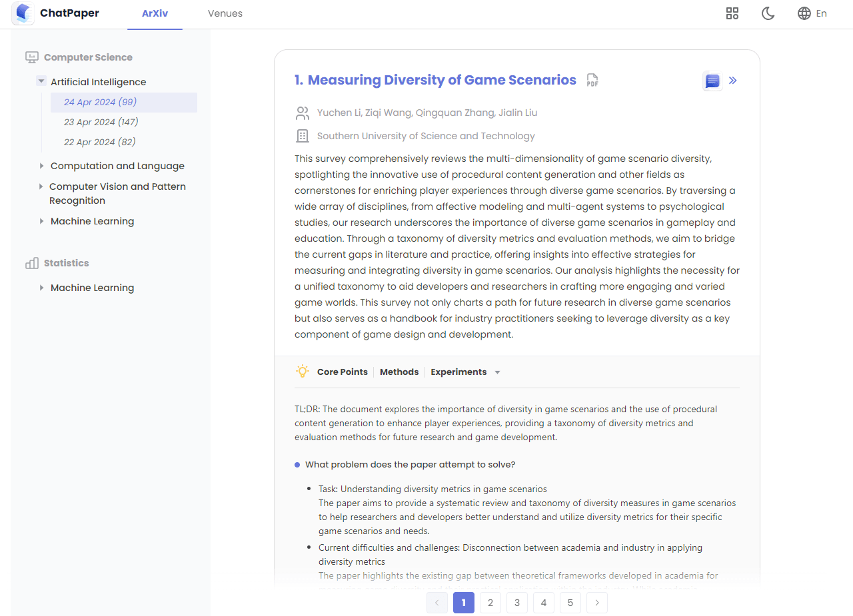Switch to the ArXiv tab

click(155, 13)
